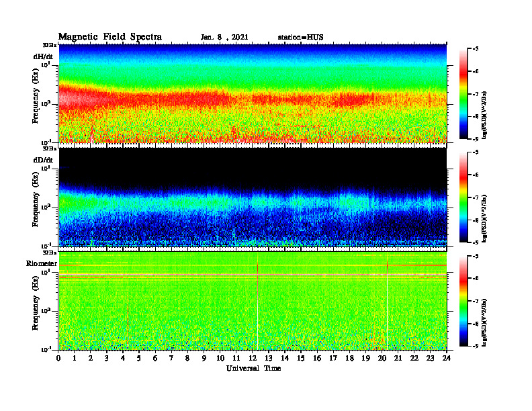
Task: Click the 32Hz tick label of the dD/dt panel
Action: point(50,148)
